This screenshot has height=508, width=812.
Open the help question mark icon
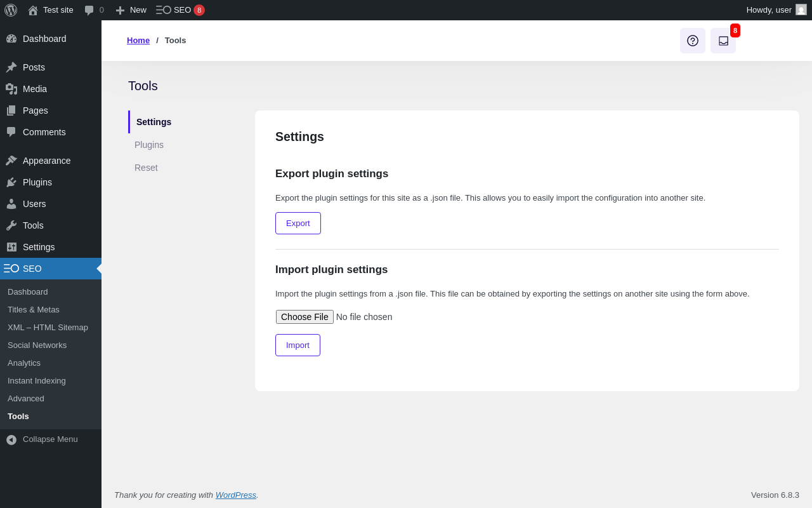click(693, 41)
